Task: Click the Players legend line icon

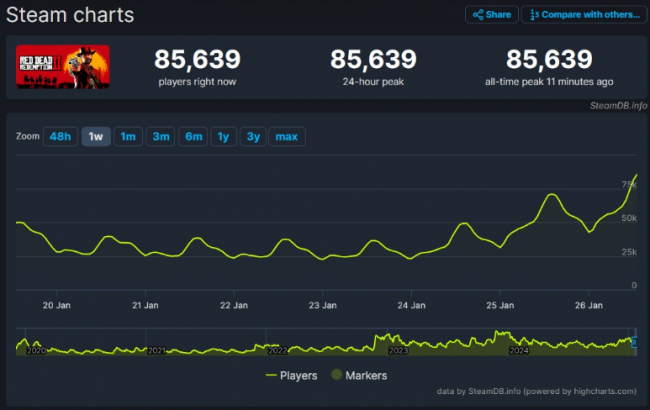Action: click(x=273, y=375)
